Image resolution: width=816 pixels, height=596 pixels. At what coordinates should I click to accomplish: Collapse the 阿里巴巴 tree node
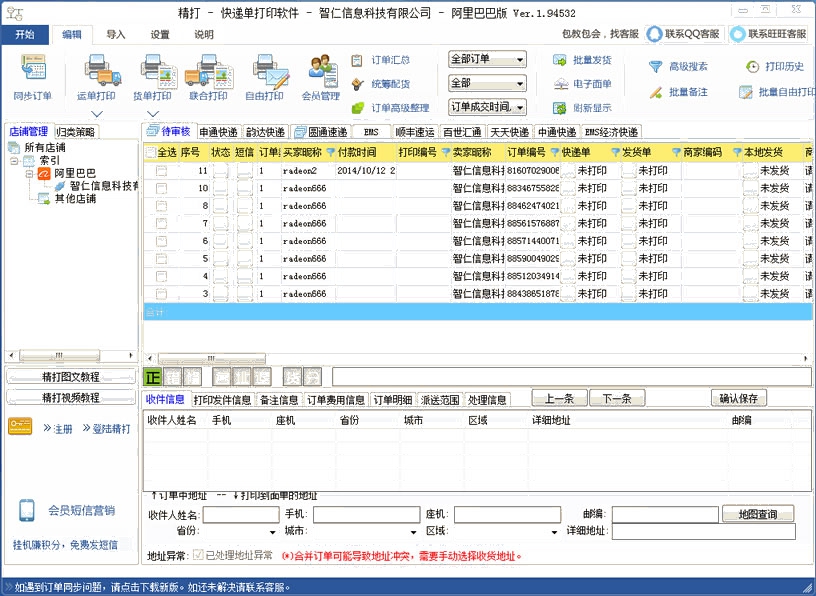pos(31,173)
